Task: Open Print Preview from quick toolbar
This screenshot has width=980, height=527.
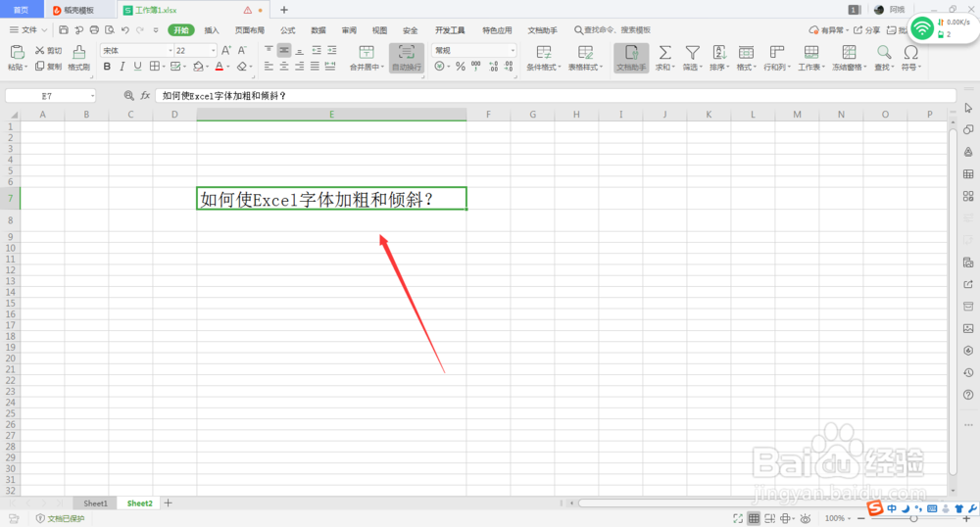Action: coord(110,30)
